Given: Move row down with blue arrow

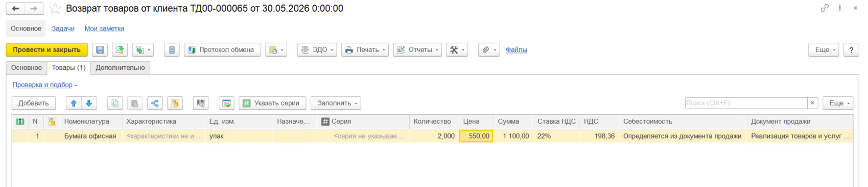Looking at the screenshot, I should click(x=89, y=103).
